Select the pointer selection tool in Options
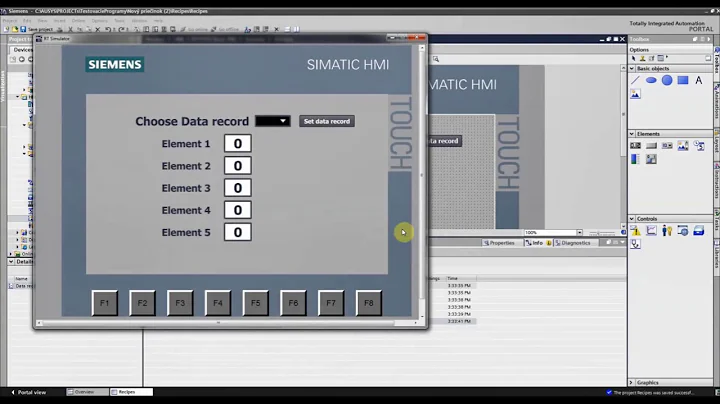Viewport: 720px width, 404px height. coord(634,58)
